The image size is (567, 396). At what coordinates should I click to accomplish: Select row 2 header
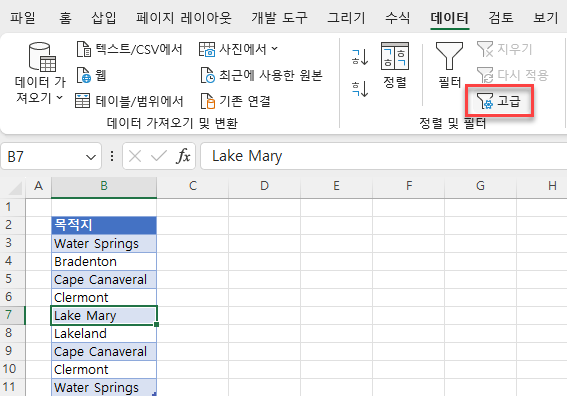[13, 225]
